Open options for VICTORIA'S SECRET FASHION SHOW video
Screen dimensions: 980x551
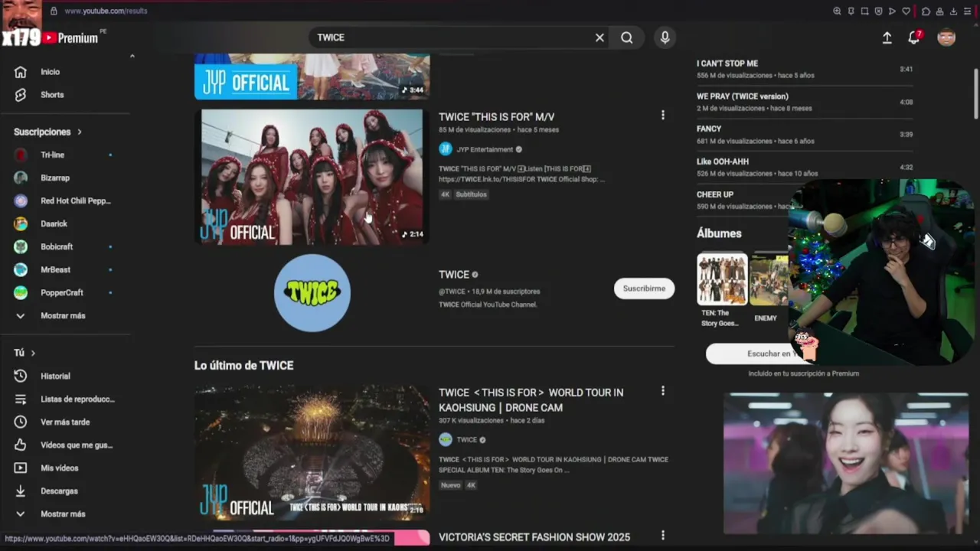[663, 536]
